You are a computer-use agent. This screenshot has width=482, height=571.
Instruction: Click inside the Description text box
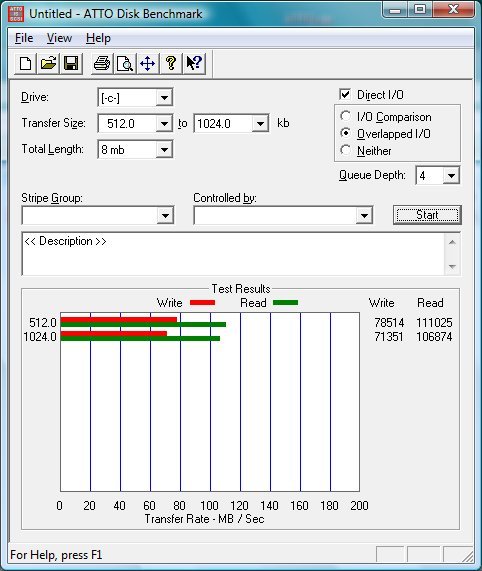(233, 254)
